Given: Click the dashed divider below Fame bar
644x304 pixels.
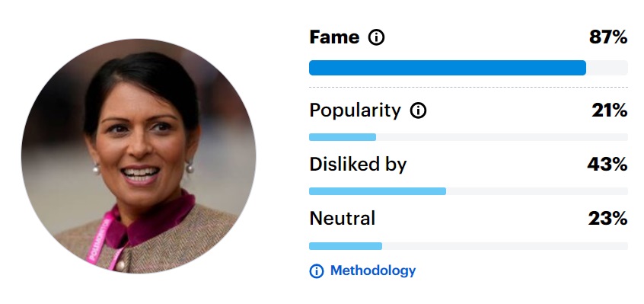Looking at the screenshot, I should click(468, 87).
